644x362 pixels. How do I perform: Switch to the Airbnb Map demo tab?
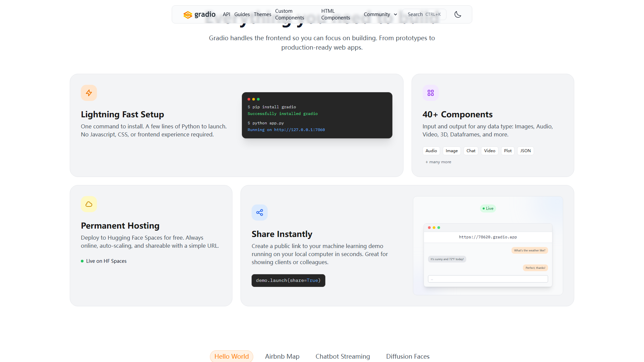[x=282, y=356]
